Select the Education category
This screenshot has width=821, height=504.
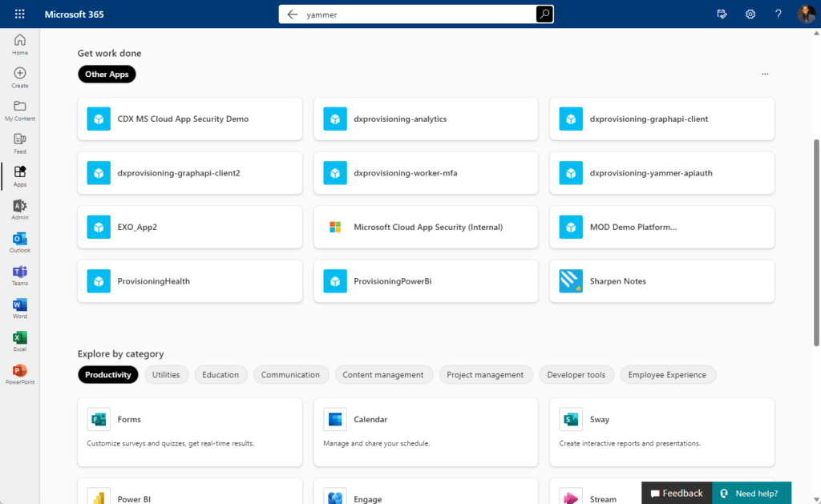coord(220,375)
